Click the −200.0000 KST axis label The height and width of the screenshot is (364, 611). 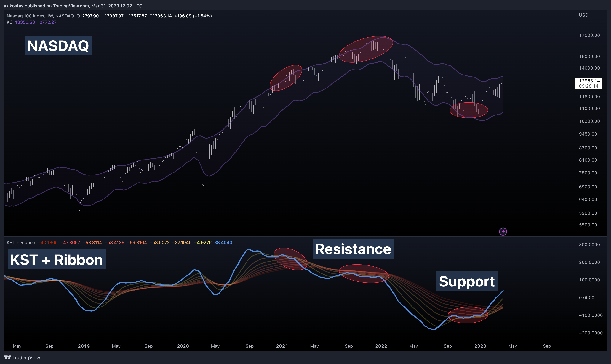pyautogui.click(x=591, y=333)
